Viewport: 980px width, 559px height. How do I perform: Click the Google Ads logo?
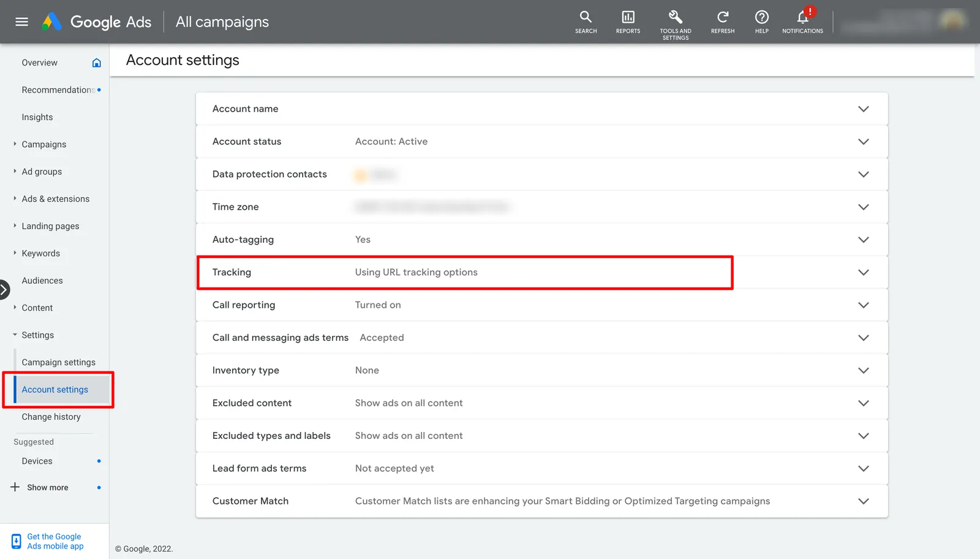click(96, 22)
